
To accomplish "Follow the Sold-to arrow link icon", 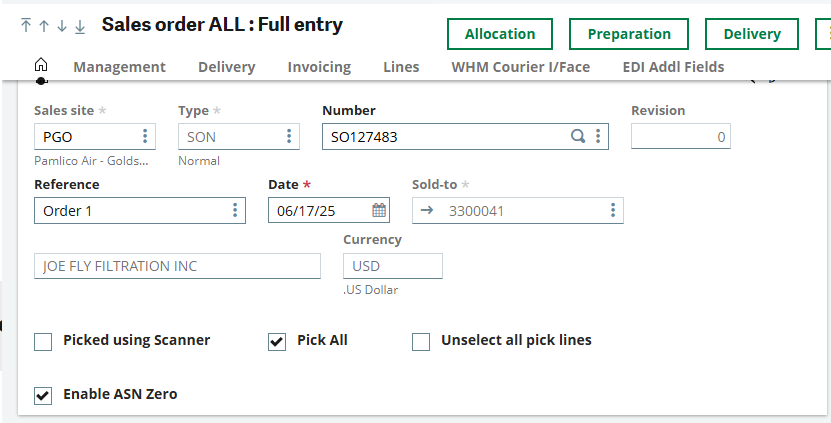I will [427, 210].
